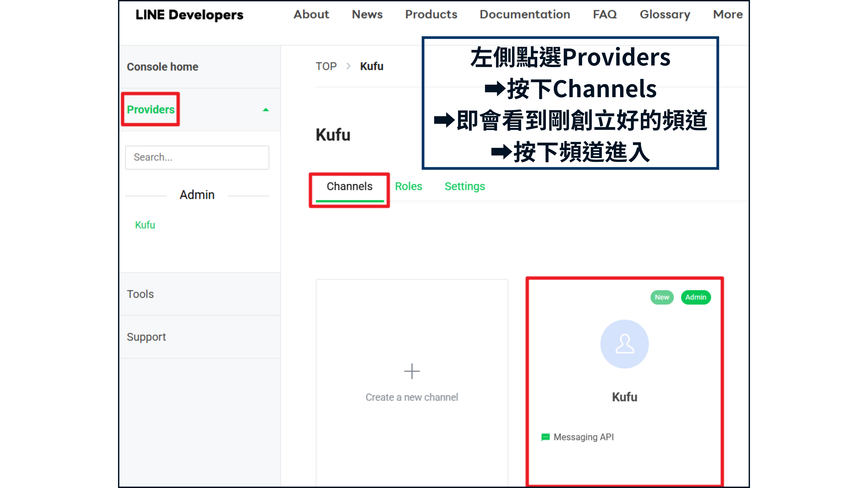Open Tools in the sidebar

[140, 294]
